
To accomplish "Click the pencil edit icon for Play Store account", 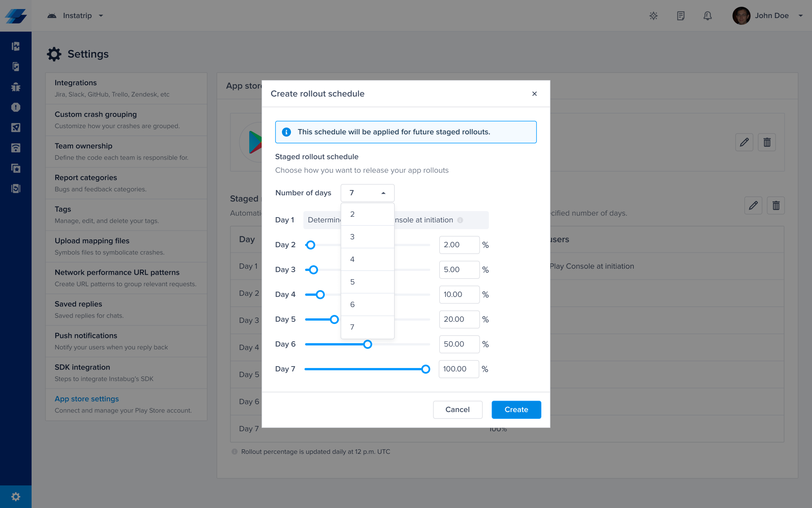I will (x=744, y=142).
